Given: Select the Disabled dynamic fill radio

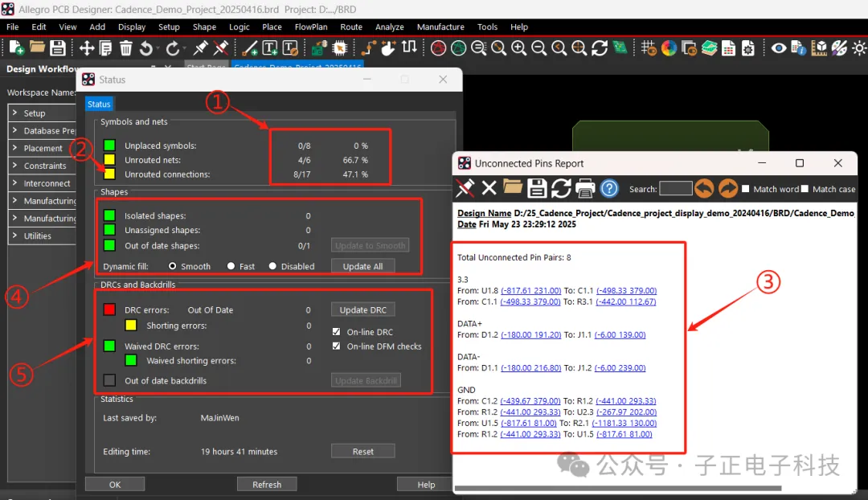Looking at the screenshot, I should (x=272, y=266).
